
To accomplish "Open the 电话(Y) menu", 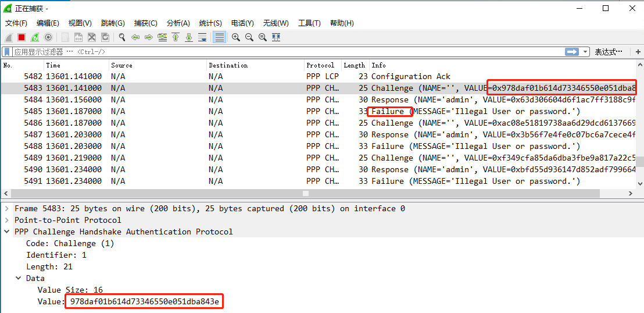I will point(242,23).
